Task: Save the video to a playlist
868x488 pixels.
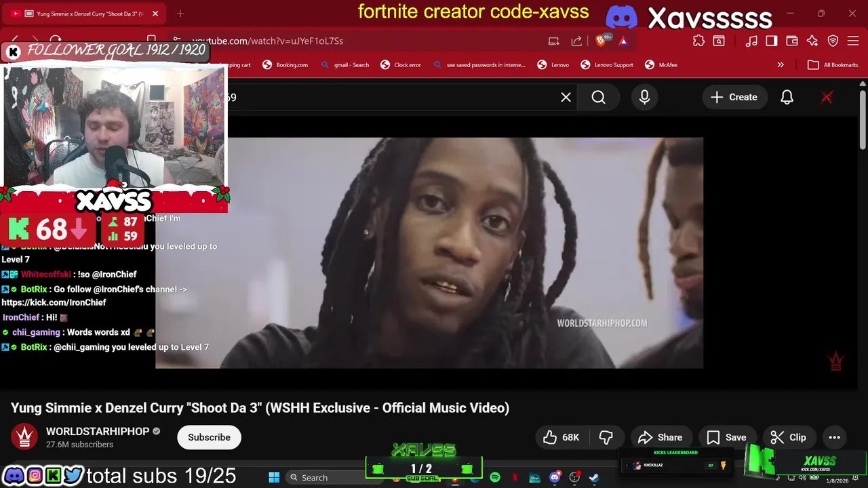Action: (726, 437)
